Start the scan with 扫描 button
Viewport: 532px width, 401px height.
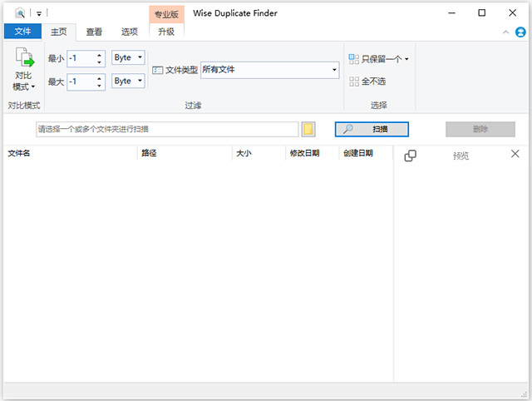372,129
